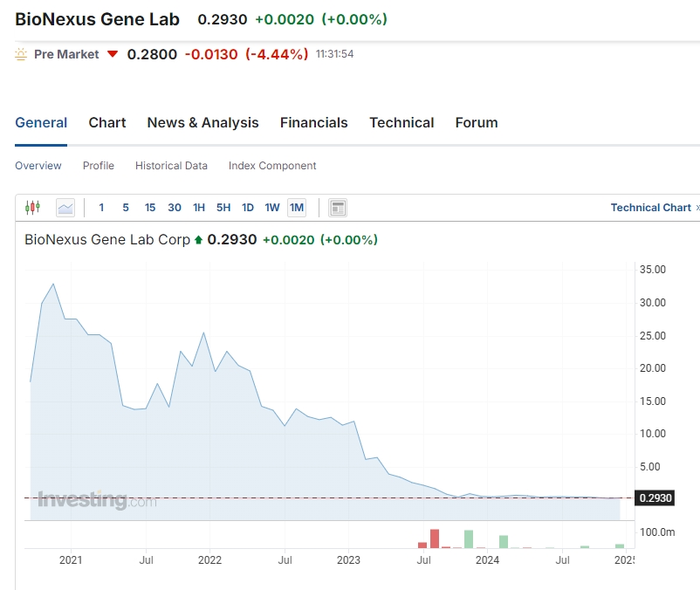The image size is (700, 590).
Task: Switch to candlestick chart type icon
Action: click(x=32, y=208)
